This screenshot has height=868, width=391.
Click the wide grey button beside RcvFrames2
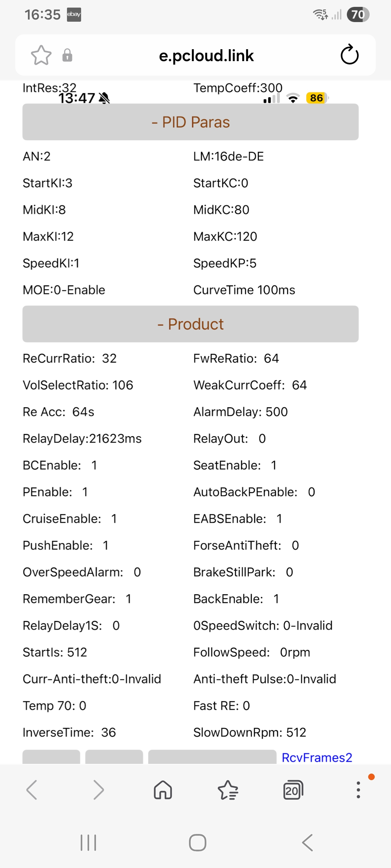click(212, 757)
